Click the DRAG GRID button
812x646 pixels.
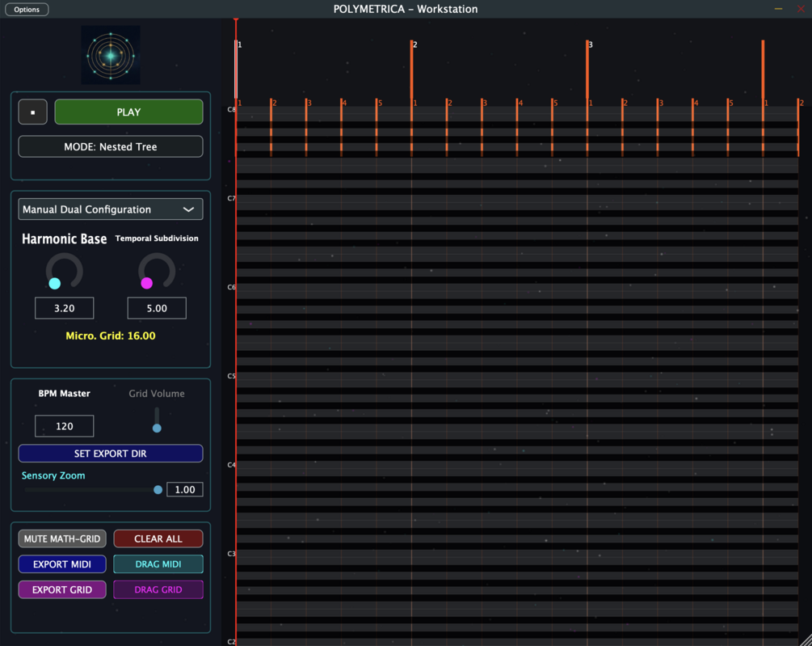[158, 589]
